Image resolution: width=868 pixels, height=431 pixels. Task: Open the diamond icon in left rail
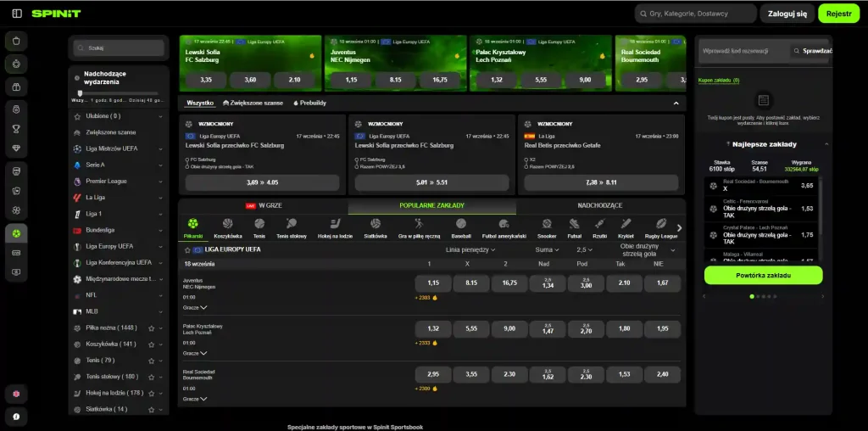point(17,149)
